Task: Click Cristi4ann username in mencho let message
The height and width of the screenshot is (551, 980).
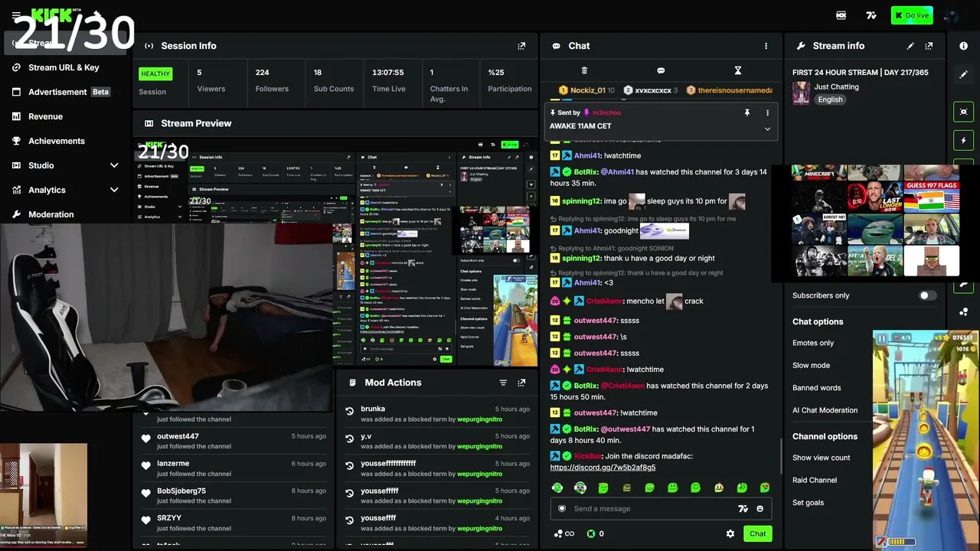Action: 605,302
